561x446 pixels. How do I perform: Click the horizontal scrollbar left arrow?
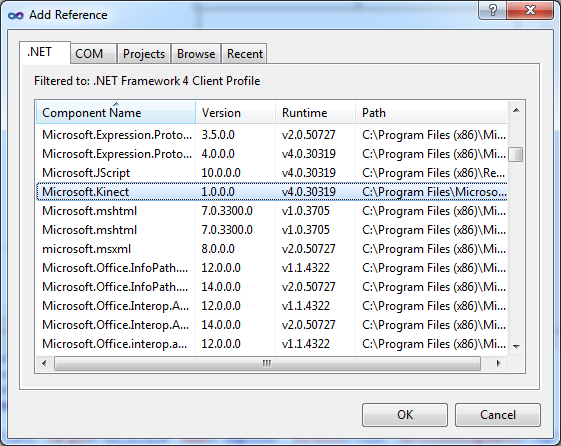(44, 363)
